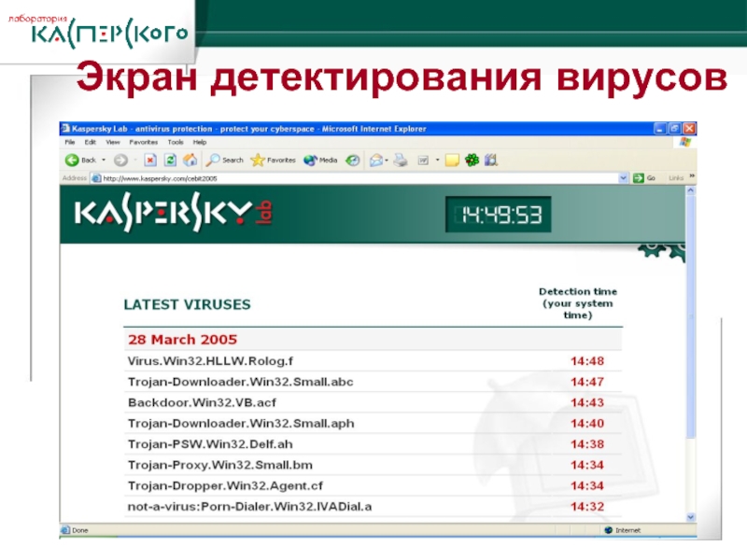This screenshot has width=747, height=560.
Task: Click the LATEST VIRUSES heading
Action: (x=188, y=305)
